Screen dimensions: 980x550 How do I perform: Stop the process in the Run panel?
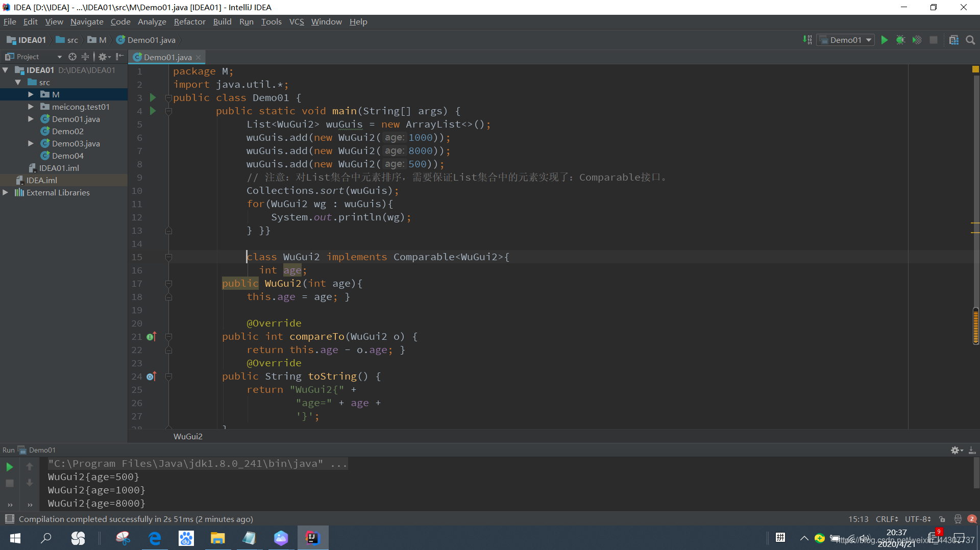pos(9,483)
